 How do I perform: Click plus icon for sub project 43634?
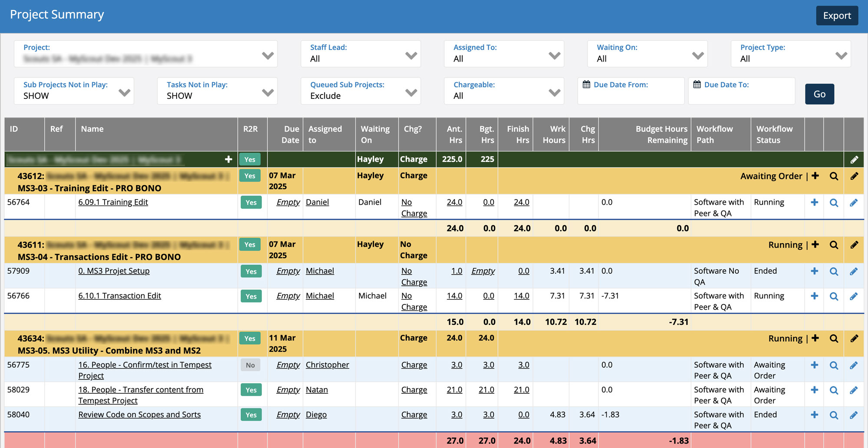coord(815,338)
